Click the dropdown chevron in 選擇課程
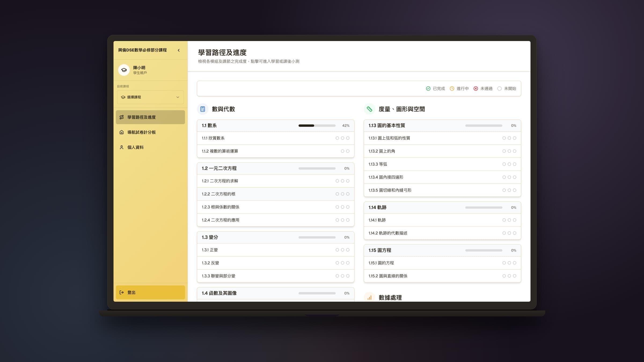 pos(178,97)
